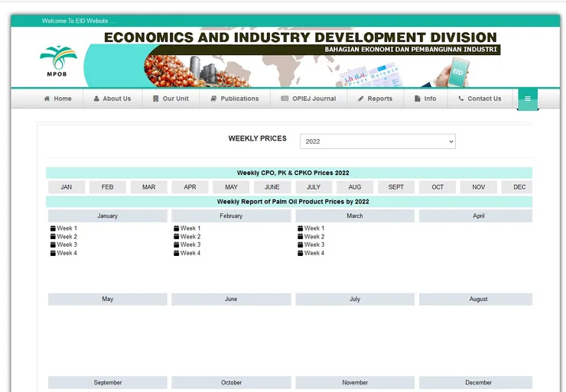Select the FEB month button

108,187
